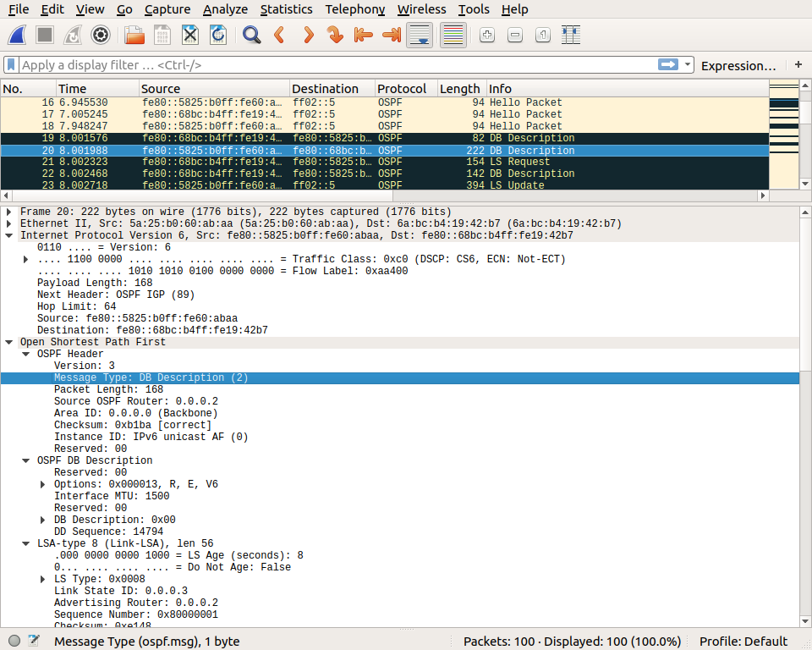Click the display filter input field
The height and width of the screenshot is (650, 812).
pyautogui.click(x=337, y=65)
